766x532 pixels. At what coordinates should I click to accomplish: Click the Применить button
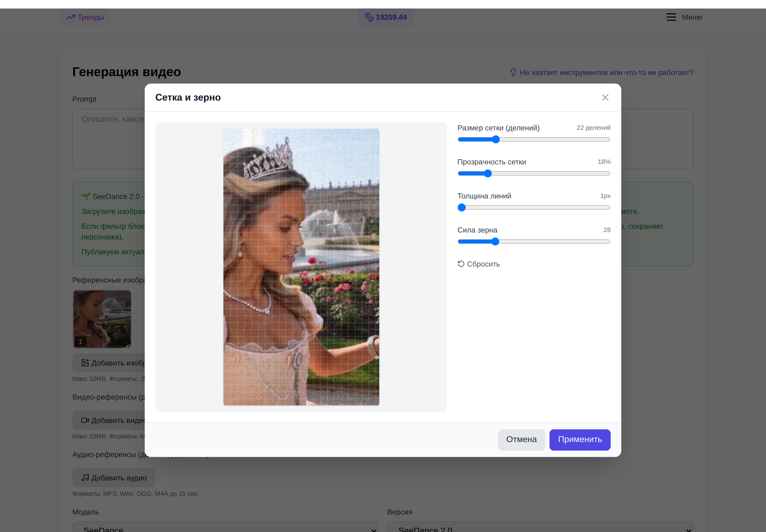tap(580, 439)
